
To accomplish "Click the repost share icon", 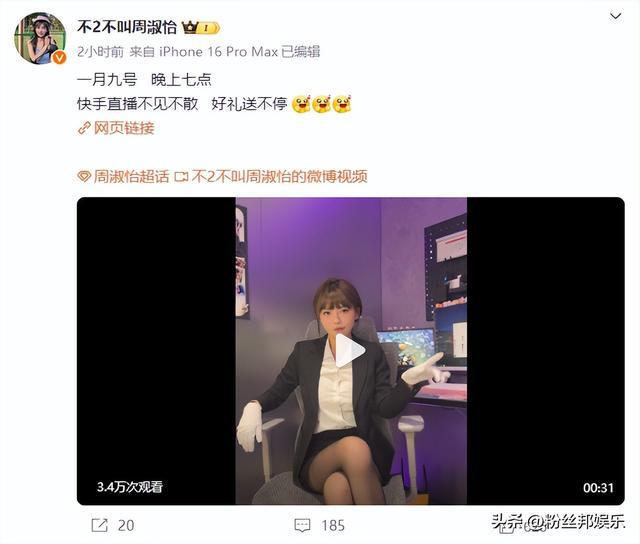I will coord(100,525).
